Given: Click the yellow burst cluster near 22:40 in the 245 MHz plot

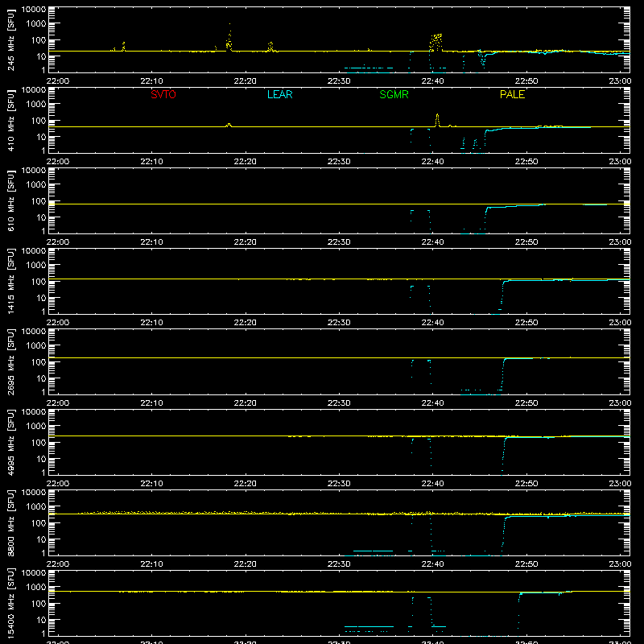Looking at the screenshot, I should tap(436, 42).
